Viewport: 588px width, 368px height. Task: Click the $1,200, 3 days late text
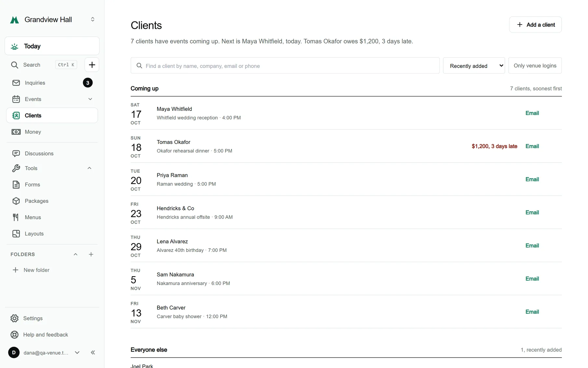[495, 146]
